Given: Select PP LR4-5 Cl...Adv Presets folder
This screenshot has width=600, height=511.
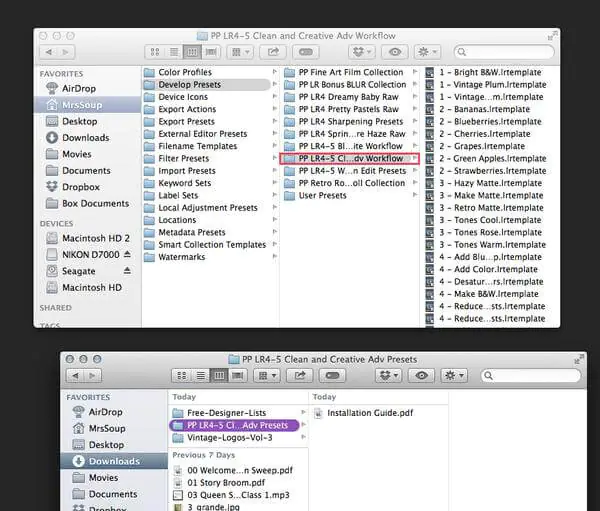Looking at the screenshot, I should (234, 425).
